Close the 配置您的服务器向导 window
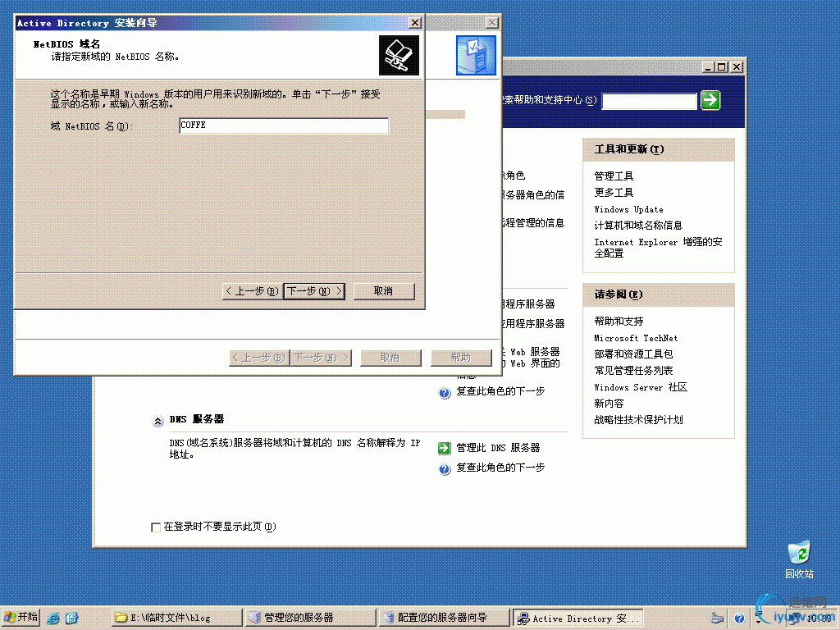 492,22
